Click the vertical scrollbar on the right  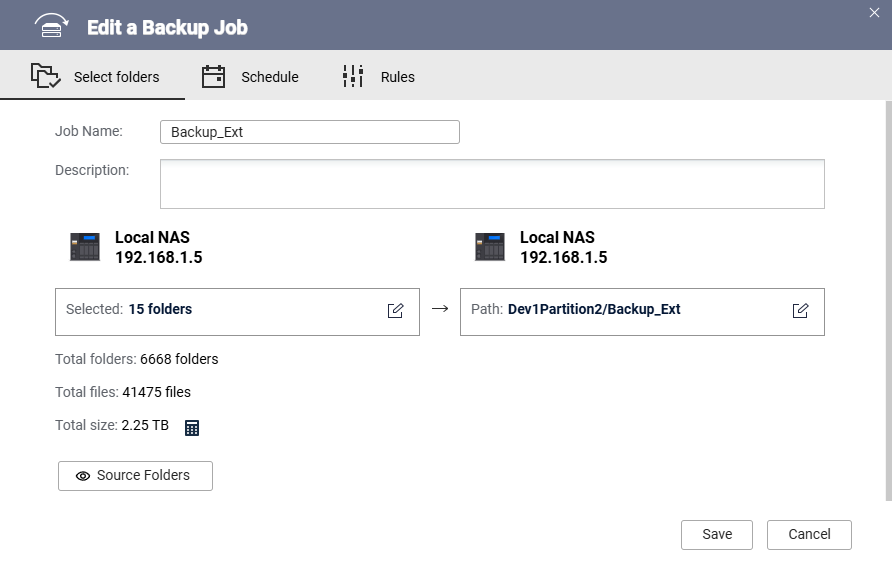(x=888, y=300)
